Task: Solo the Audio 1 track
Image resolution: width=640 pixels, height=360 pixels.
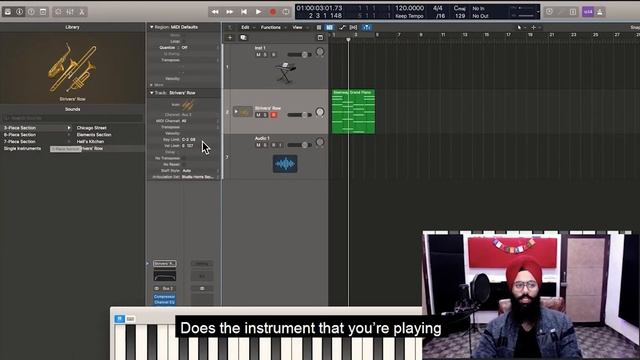Action: pos(265,145)
